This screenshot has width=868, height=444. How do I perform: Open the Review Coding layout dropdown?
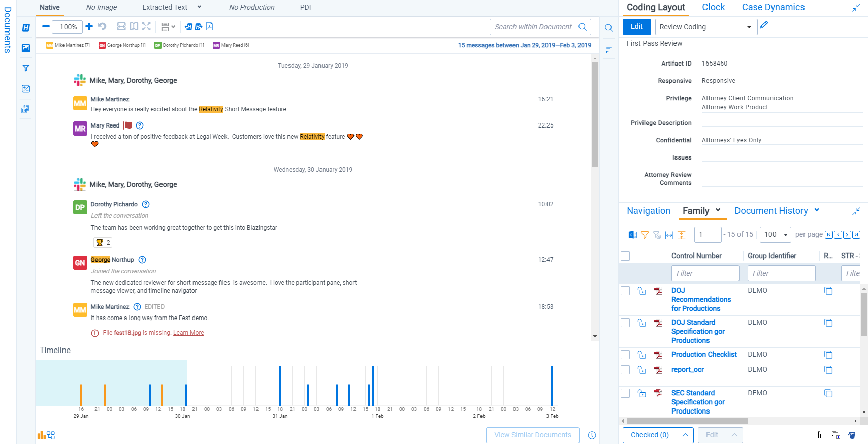coord(706,27)
